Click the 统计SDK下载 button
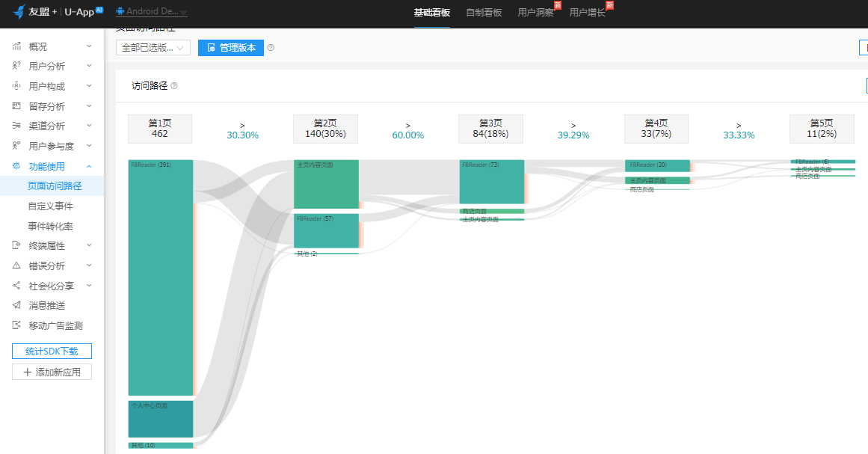The width and height of the screenshot is (868, 454). click(x=52, y=352)
